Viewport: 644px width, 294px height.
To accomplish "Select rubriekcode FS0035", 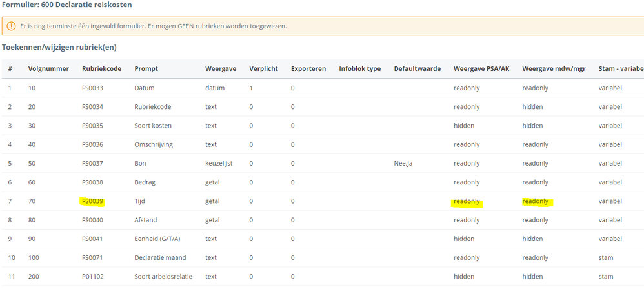I will (92, 126).
